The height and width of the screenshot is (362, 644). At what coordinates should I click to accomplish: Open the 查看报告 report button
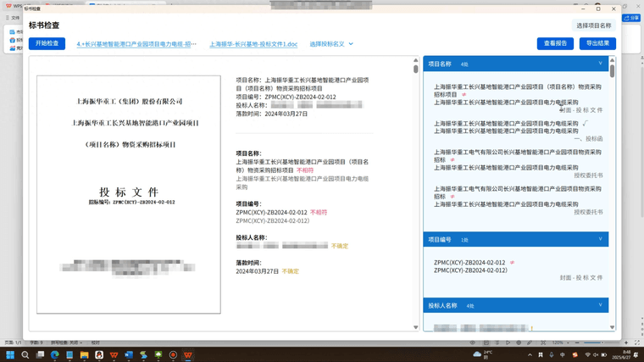555,43
